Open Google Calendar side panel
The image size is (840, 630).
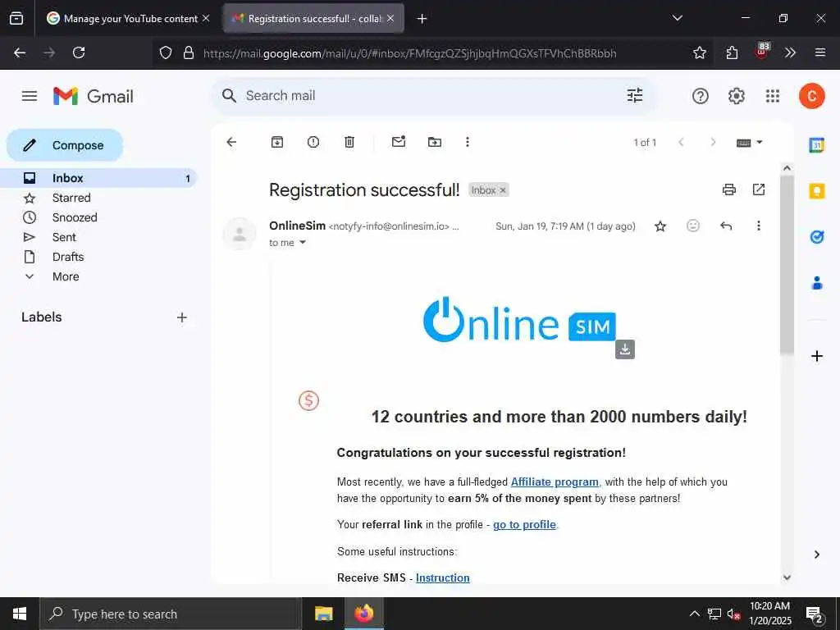point(816,145)
